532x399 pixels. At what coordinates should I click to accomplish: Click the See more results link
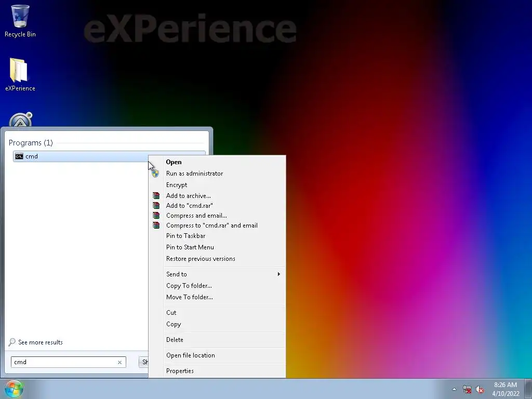41,342
